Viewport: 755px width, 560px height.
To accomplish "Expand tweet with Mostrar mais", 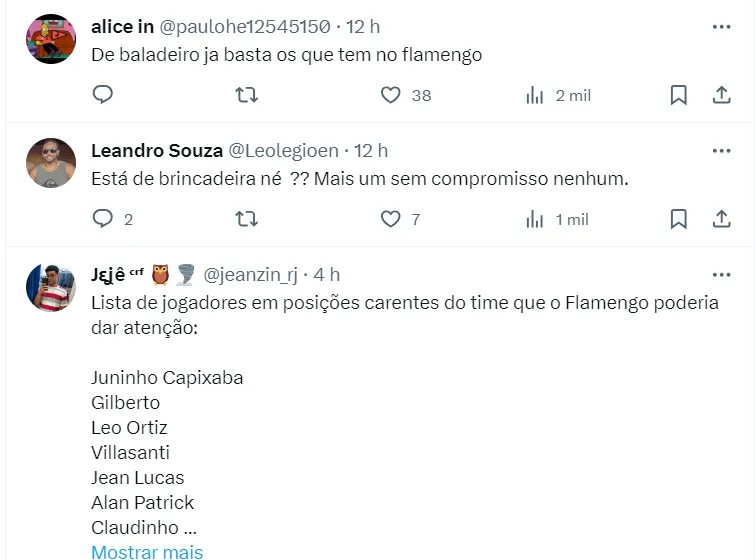I will click(147, 552).
